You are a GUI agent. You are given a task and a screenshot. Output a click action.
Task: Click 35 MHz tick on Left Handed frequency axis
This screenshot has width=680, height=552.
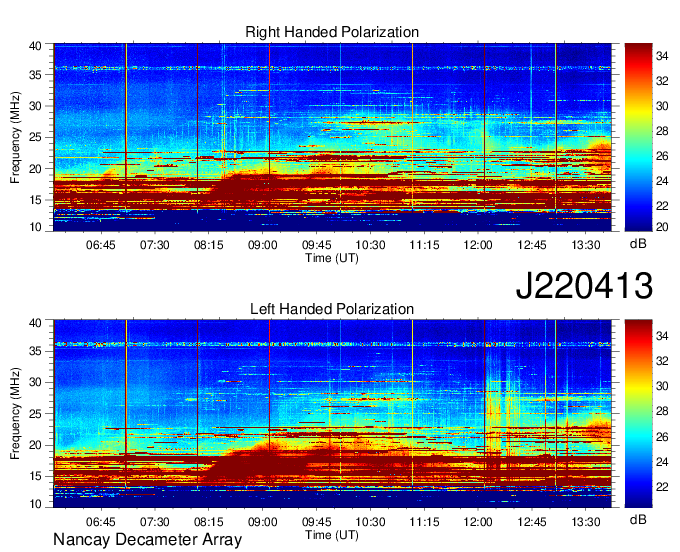click(x=35, y=351)
